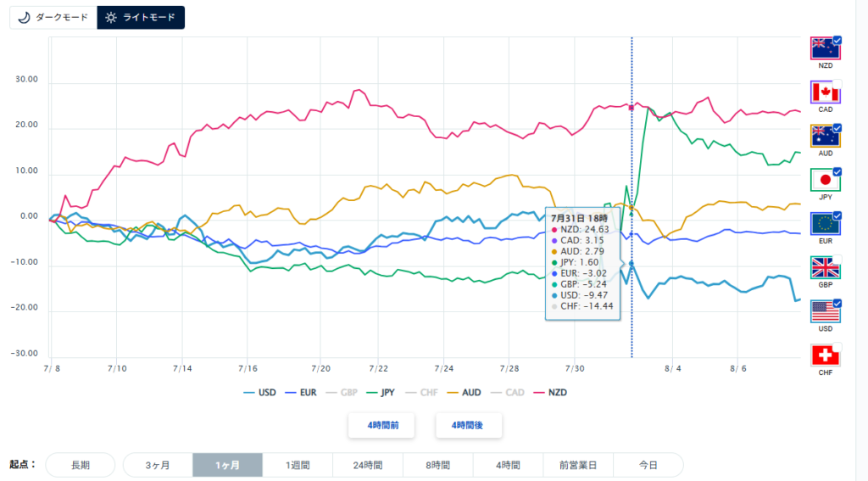
Task: Click the 4時間前 button
Action: coord(381,426)
